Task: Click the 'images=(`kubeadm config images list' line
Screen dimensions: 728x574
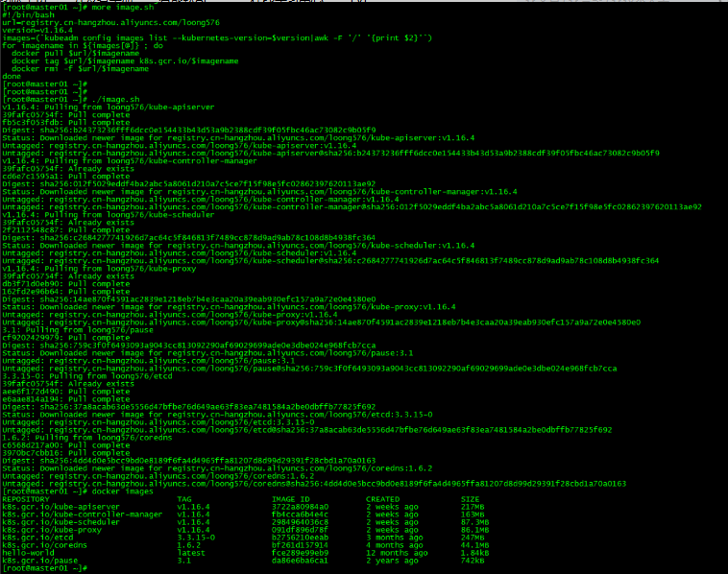Action: pos(217,38)
